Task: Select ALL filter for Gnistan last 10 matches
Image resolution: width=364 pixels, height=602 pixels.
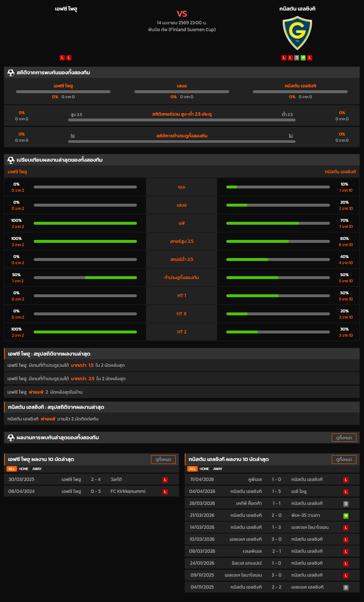Action: pos(192,469)
